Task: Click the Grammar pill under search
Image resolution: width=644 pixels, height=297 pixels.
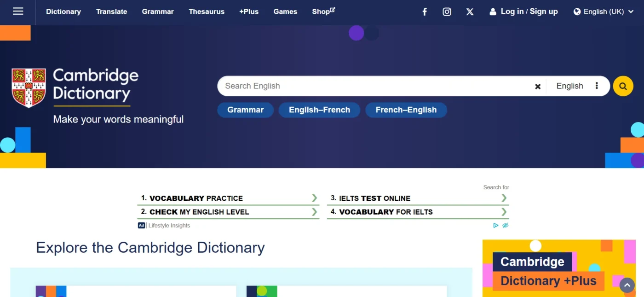Action: click(245, 110)
